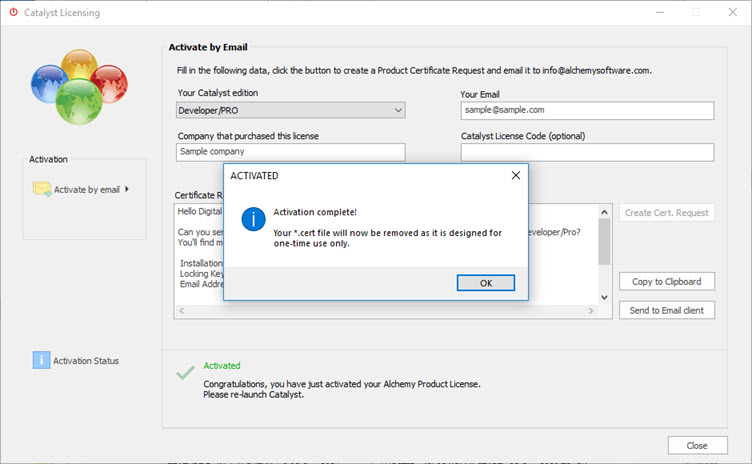Expand the Activate by email arrow
This screenshot has width=752, height=464.
(127, 189)
